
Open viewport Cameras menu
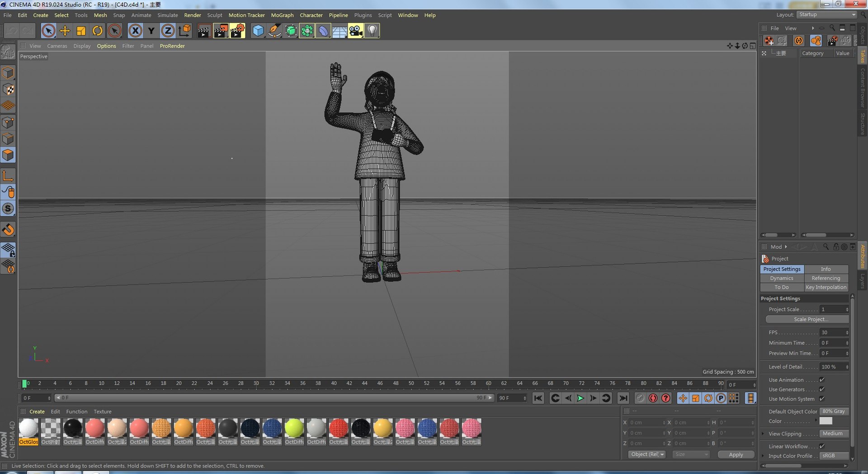pyautogui.click(x=57, y=46)
